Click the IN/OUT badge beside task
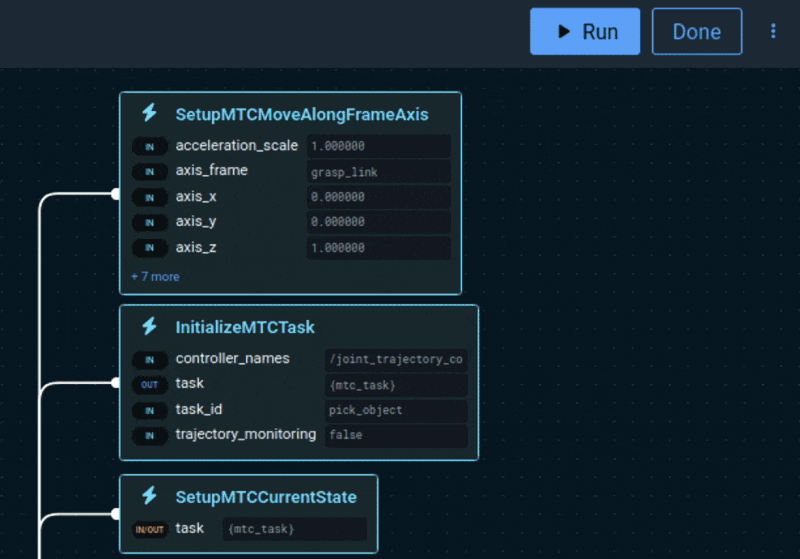The image size is (800, 559). click(149, 529)
